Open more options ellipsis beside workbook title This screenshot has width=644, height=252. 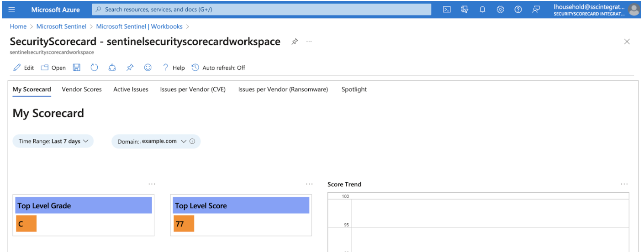309,42
